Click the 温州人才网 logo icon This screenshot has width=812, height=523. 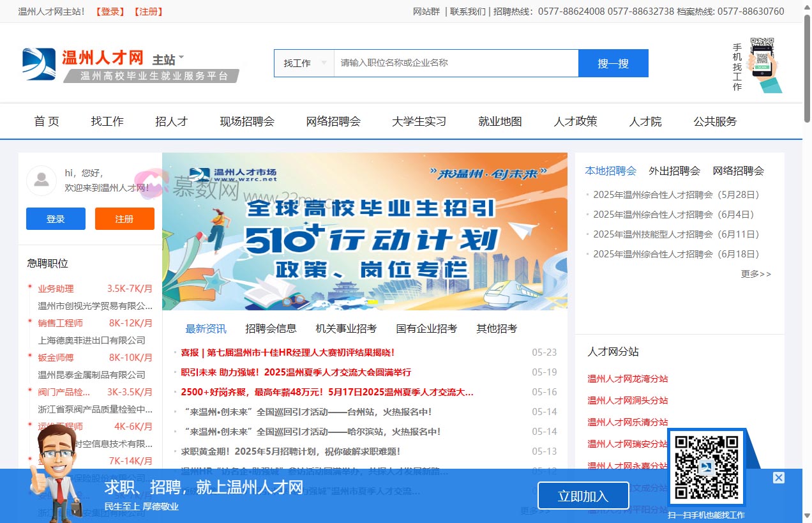[x=38, y=63]
